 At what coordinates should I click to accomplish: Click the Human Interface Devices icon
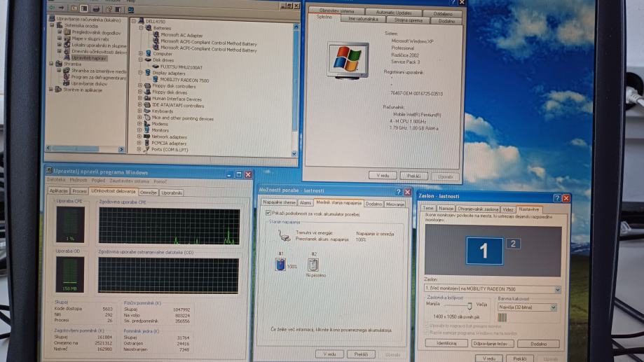click(x=147, y=99)
